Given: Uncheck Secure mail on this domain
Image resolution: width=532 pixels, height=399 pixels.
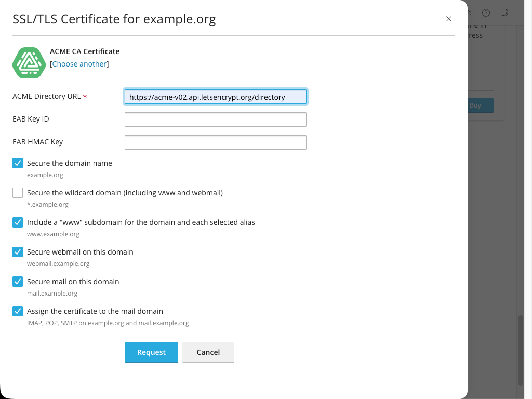Looking at the screenshot, I should click(x=18, y=282).
